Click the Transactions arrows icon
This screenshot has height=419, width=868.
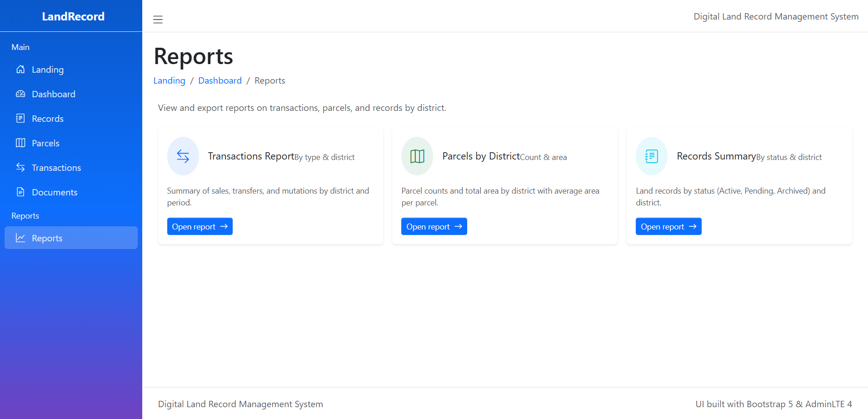pyautogui.click(x=21, y=167)
